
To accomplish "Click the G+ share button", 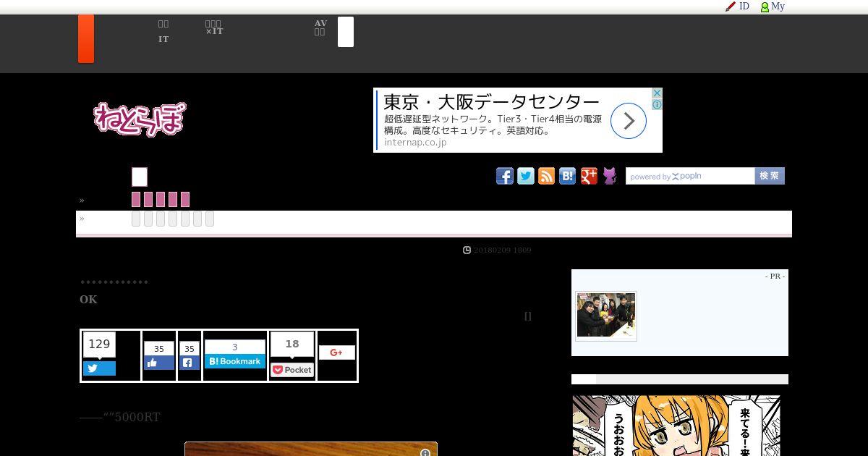I will (336, 352).
